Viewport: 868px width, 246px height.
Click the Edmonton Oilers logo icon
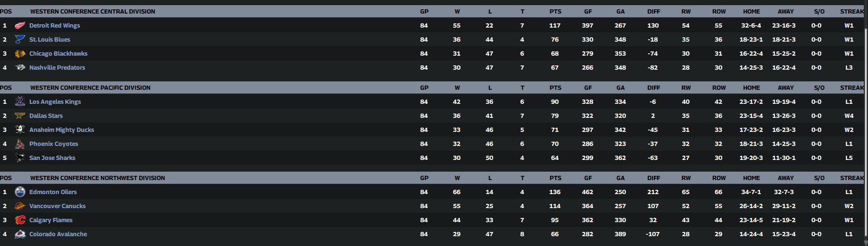click(x=20, y=192)
